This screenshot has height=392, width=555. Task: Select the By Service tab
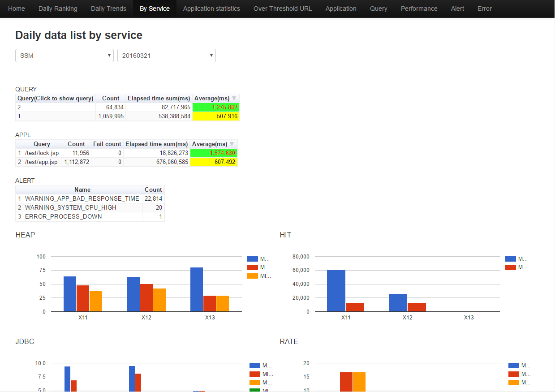pos(155,9)
